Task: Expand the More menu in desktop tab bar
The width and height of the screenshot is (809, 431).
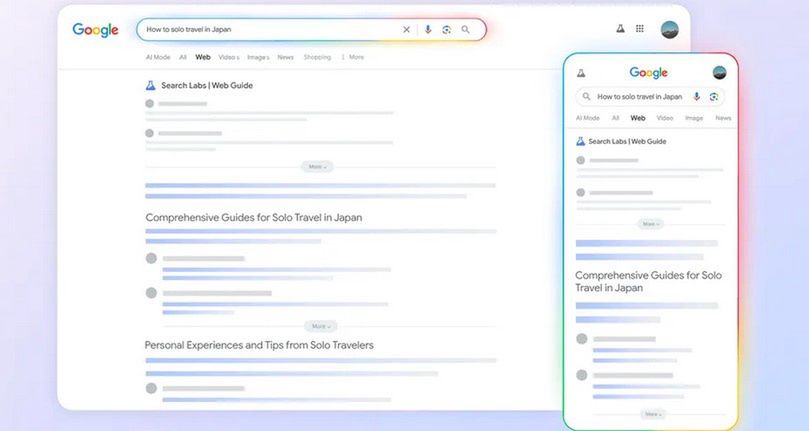Action: pos(353,57)
